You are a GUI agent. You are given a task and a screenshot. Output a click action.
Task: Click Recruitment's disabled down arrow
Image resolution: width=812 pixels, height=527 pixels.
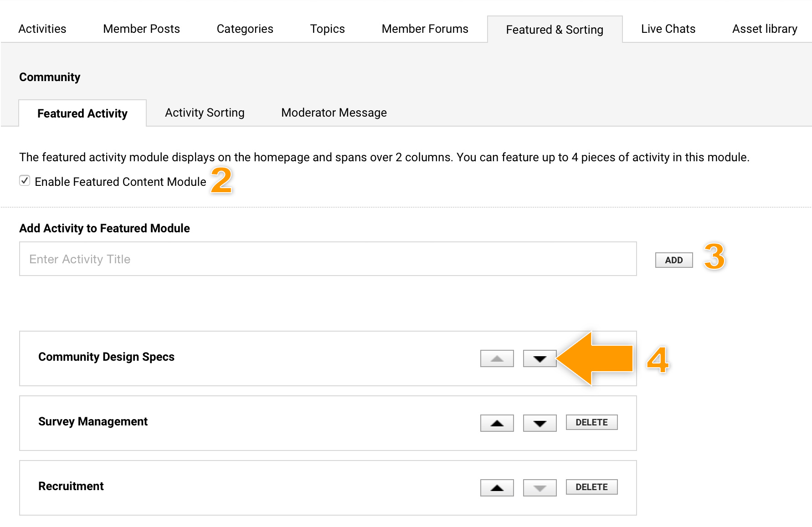click(x=540, y=488)
